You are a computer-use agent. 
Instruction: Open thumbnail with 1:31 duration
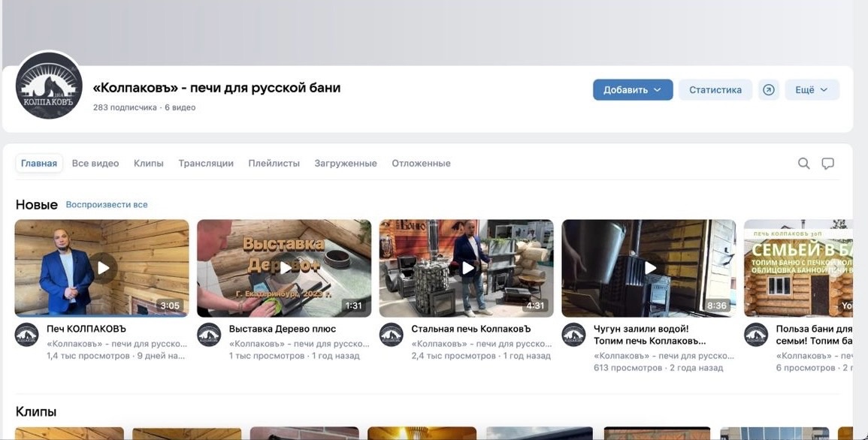tap(284, 268)
